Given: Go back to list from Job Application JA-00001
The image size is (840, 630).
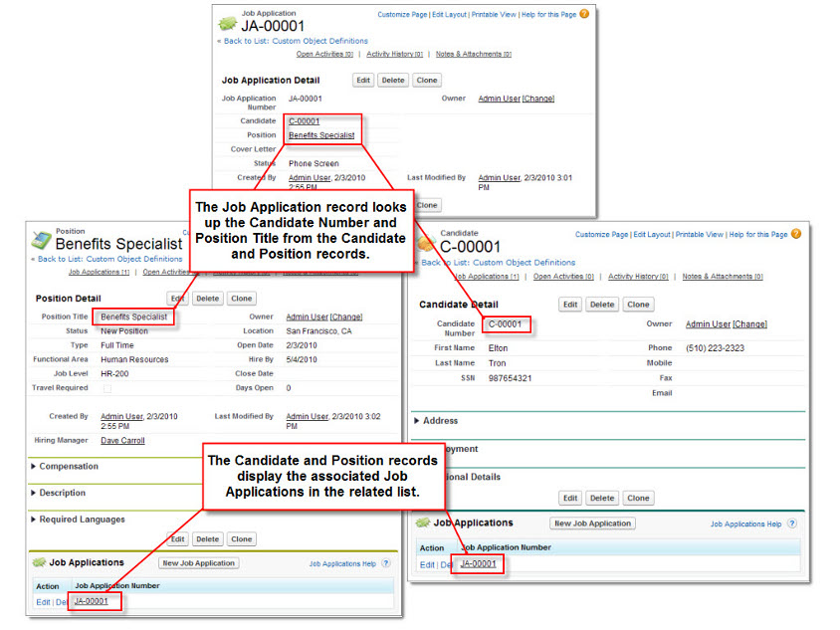Looking at the screenshot, I should (x=296, y=41).
